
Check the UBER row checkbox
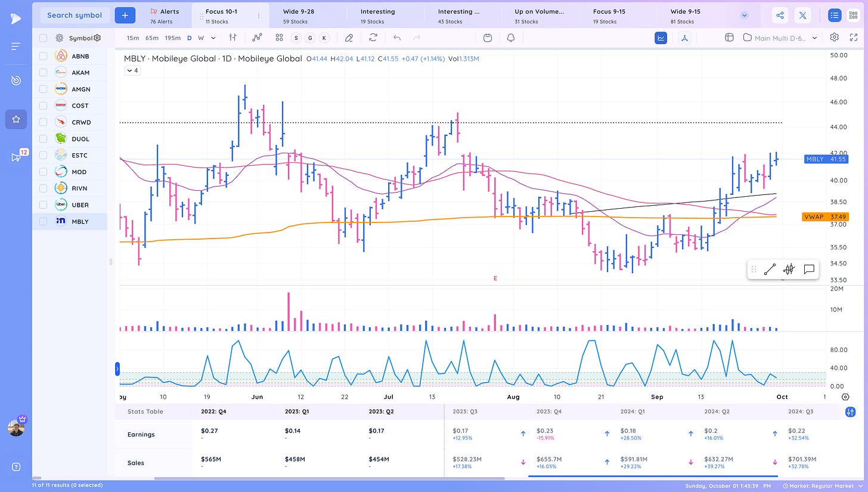pyautogui.click(x=43, y=205)
